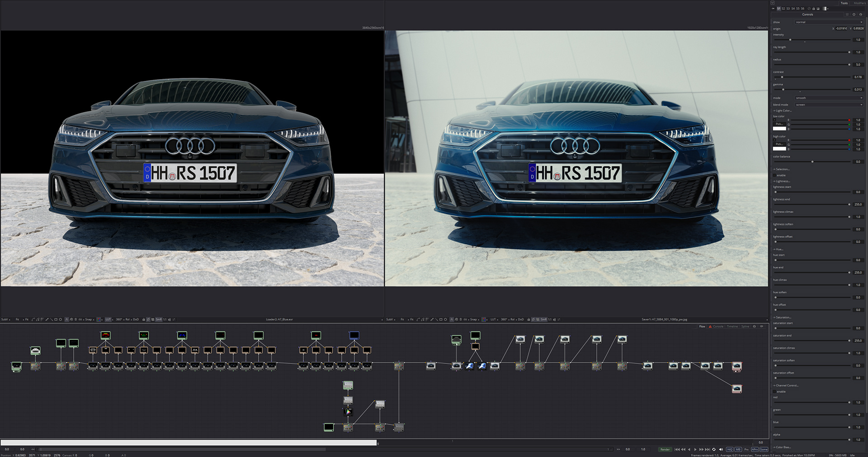Viewport: 868px width, 457px height.
Task: Open the Timeline view tab
Action: click(732, 326)
